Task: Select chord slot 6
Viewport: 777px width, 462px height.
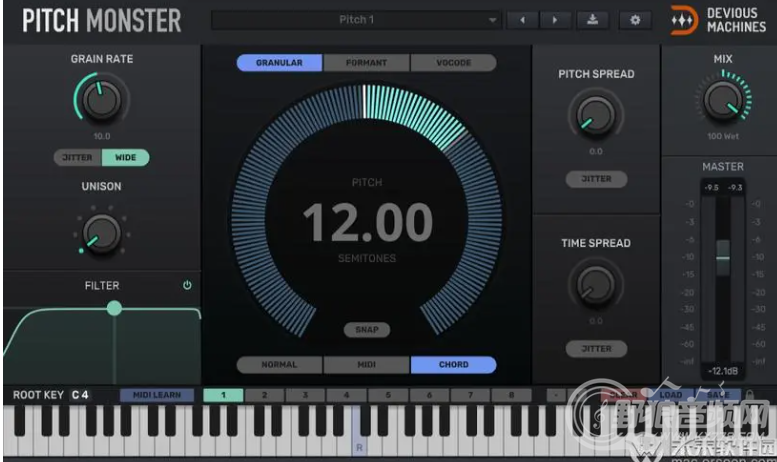Action: click(x=429, y=395)
